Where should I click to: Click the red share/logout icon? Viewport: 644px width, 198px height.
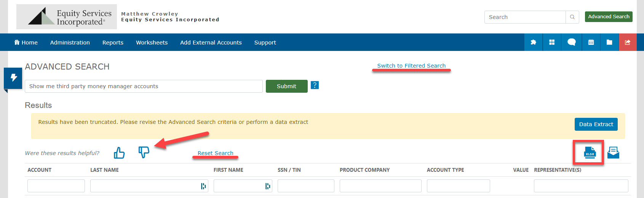coord(628,42)
